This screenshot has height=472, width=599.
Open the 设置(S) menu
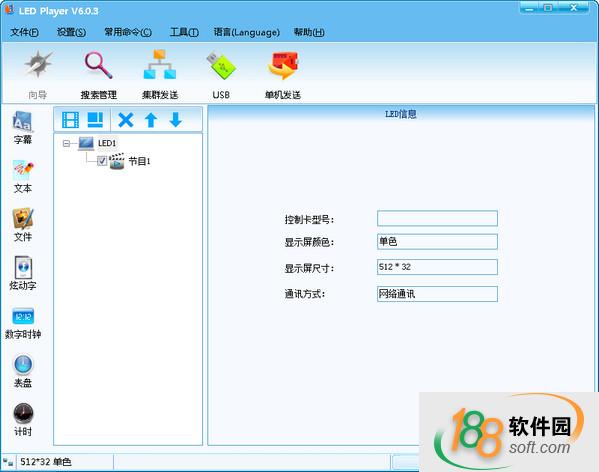71,32
